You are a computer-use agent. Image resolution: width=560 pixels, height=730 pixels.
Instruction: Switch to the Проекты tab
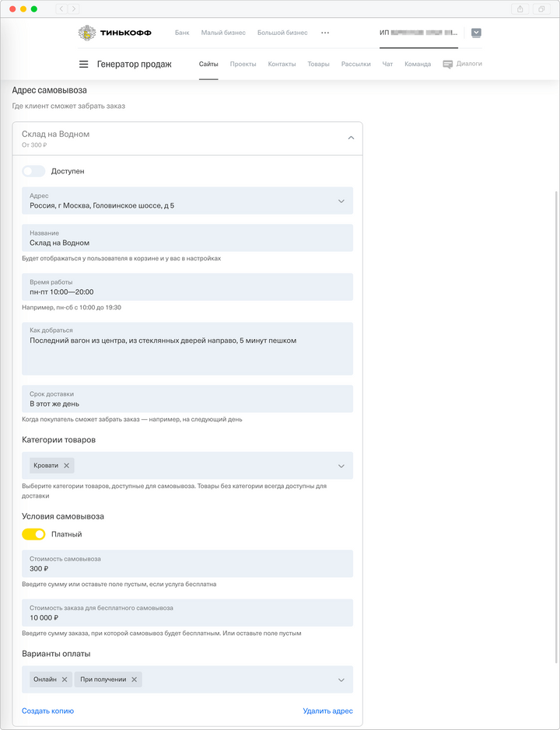coord(243,65)
